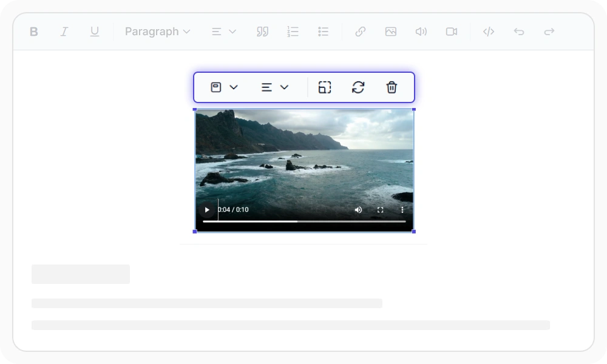Insert a video
The image size is (607, 364).
[452, 32]
